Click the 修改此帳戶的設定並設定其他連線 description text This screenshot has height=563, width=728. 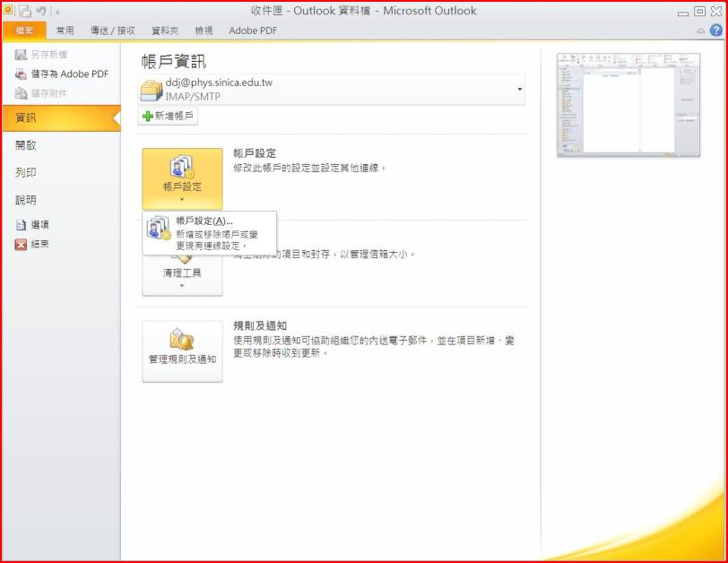pyautogui.click(x=309, y=168)
